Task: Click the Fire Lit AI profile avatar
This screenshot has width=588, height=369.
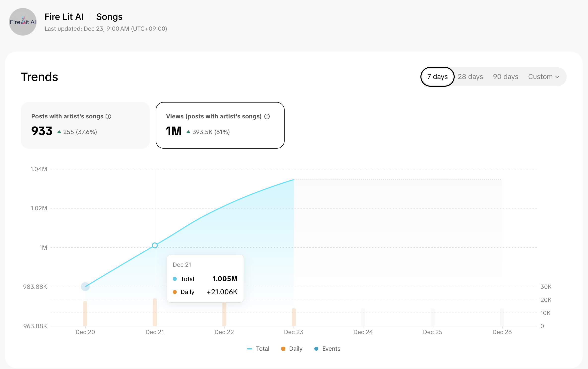Action: [x=23, y=22]
